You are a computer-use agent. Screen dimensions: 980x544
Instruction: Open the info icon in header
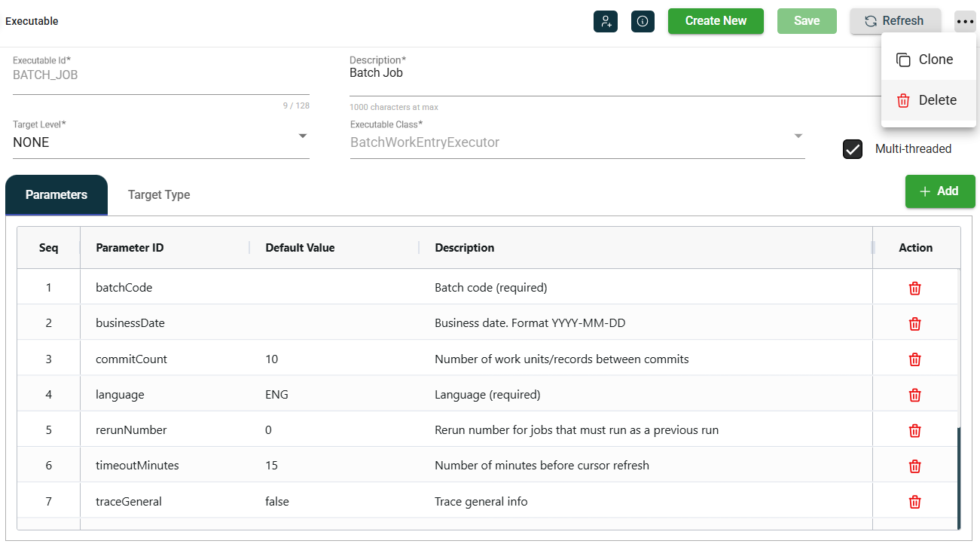click(x=643, y=21)
